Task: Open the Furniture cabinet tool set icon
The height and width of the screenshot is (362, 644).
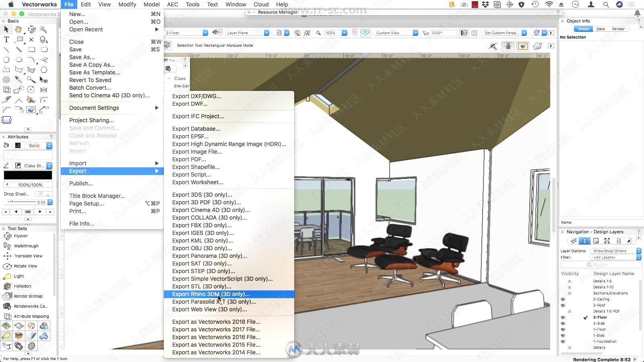Action: (19, 336)
